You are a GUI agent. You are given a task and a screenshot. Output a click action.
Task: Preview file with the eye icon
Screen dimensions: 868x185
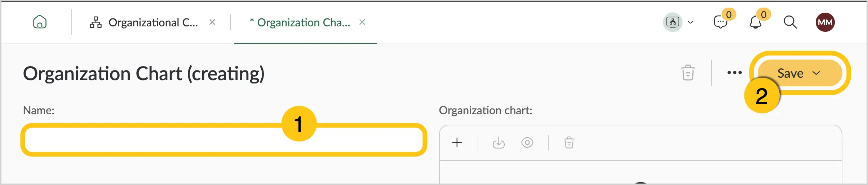[x=527, y=142]
